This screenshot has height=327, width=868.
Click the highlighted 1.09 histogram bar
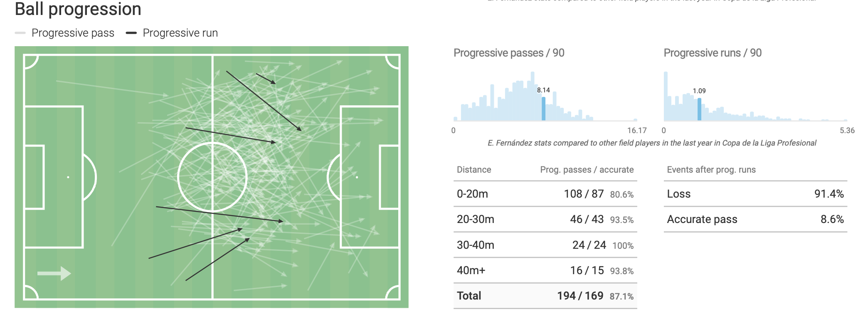pyautogui.click(x=699, y=109)
